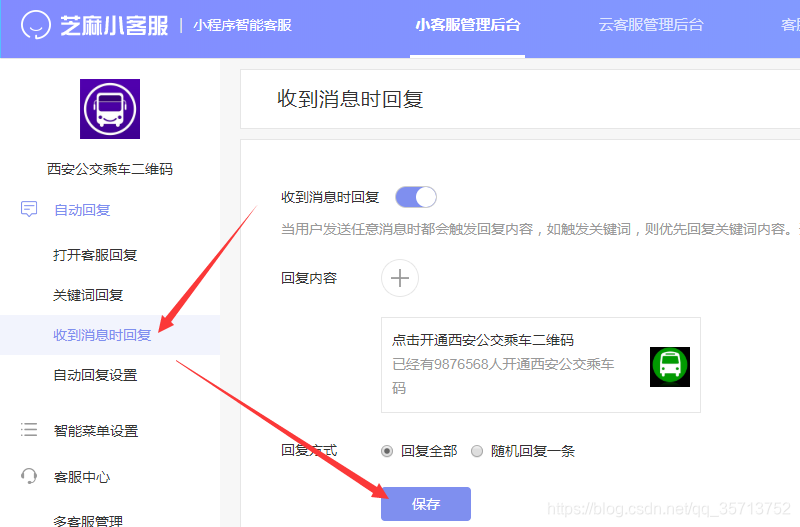Open 关键词回复 in the sidebar

88,295
